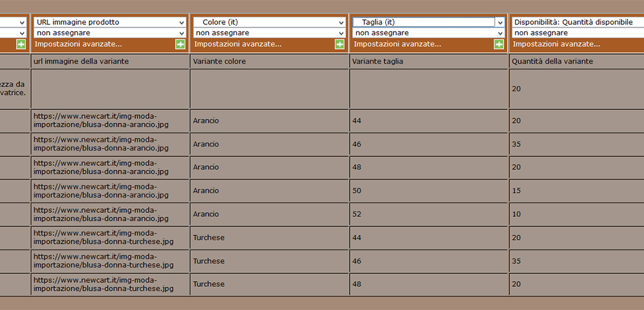Open non assegnare dropdown under Disponibilità

(x=578, y=33)
